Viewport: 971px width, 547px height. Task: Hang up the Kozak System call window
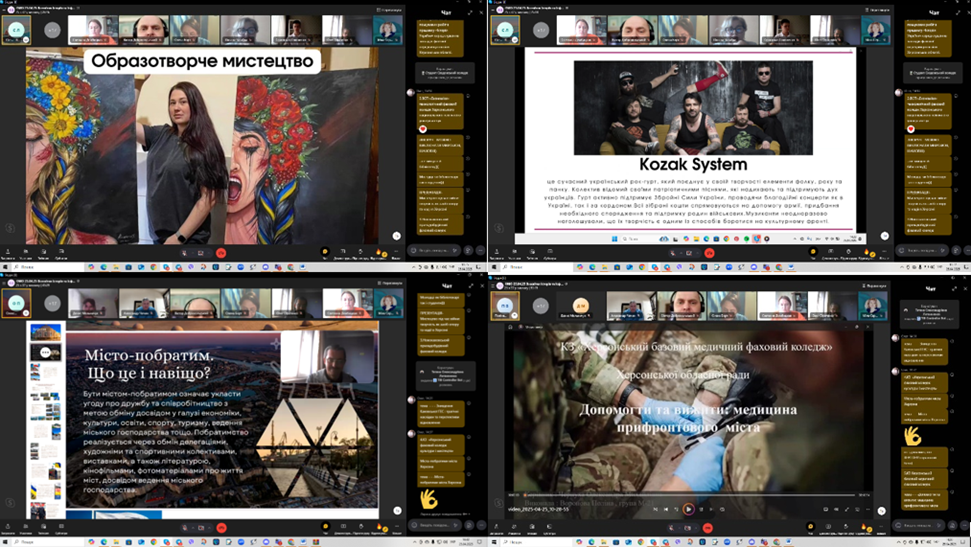(x=710, y=253)
